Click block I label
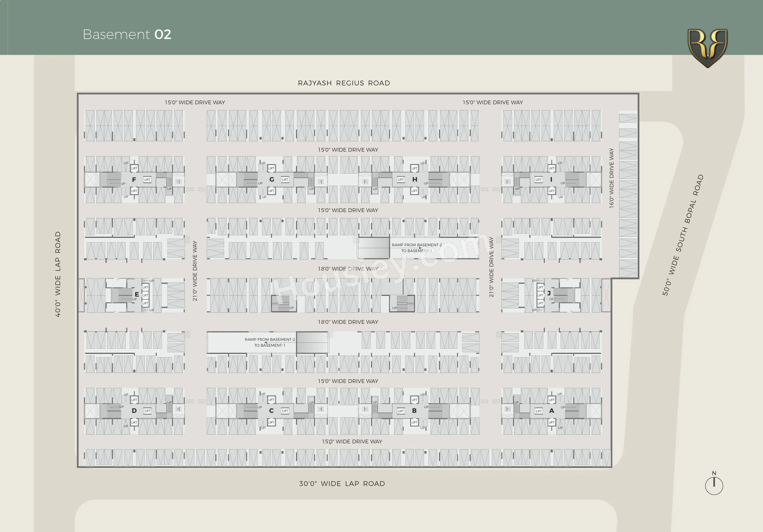Viewport: 763px width, 532px height. click(x=551, y=179)
